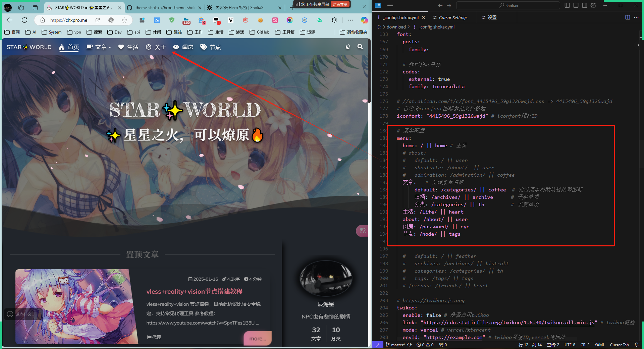Bookmark this page with the star icon
Screen dimensions: 644x349
124,20
